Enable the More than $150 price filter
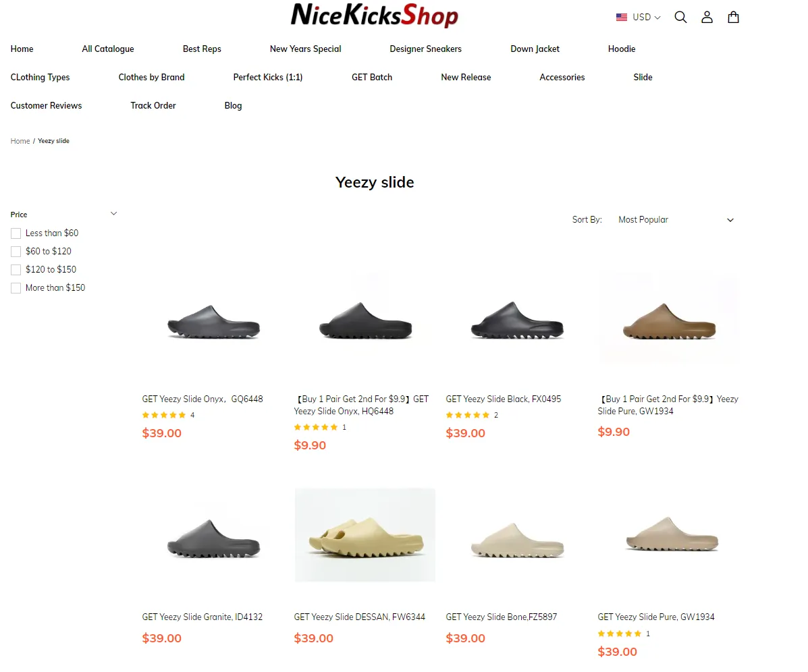The height and width of the screenshot is (672, 808). coord(16,288)
